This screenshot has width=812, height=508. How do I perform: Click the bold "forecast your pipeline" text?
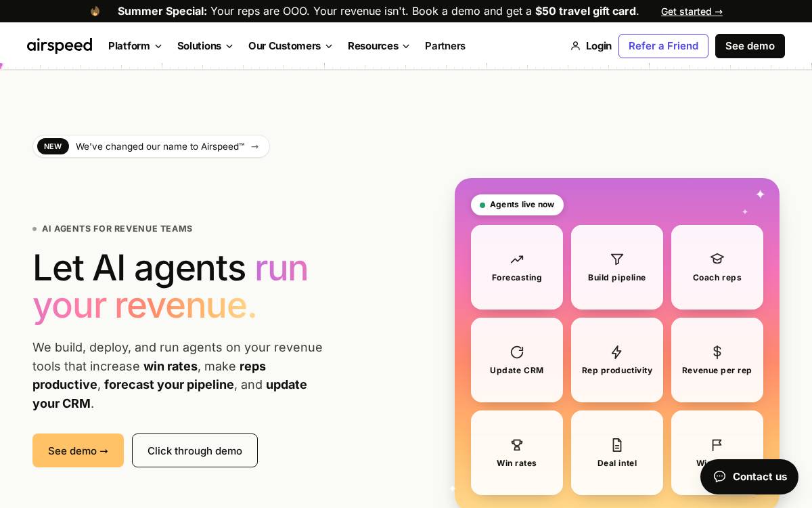click(x=169, y=385)
